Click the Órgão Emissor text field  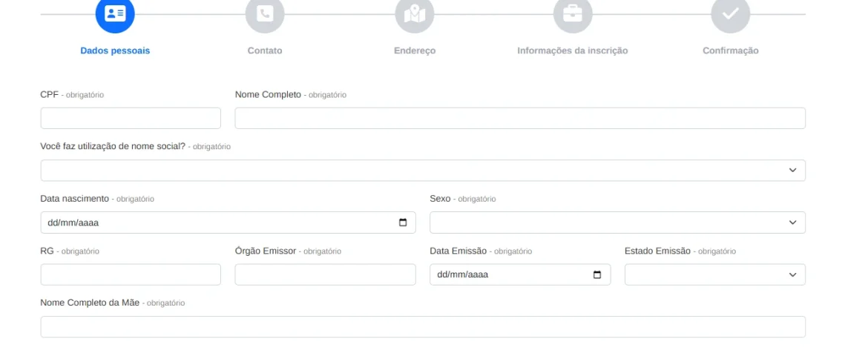pos(325,274)
